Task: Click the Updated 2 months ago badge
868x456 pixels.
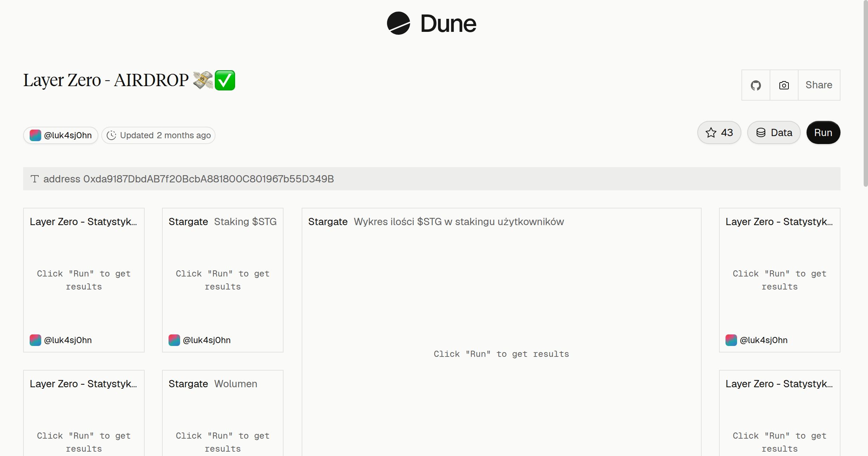Action: coord(158,135)
